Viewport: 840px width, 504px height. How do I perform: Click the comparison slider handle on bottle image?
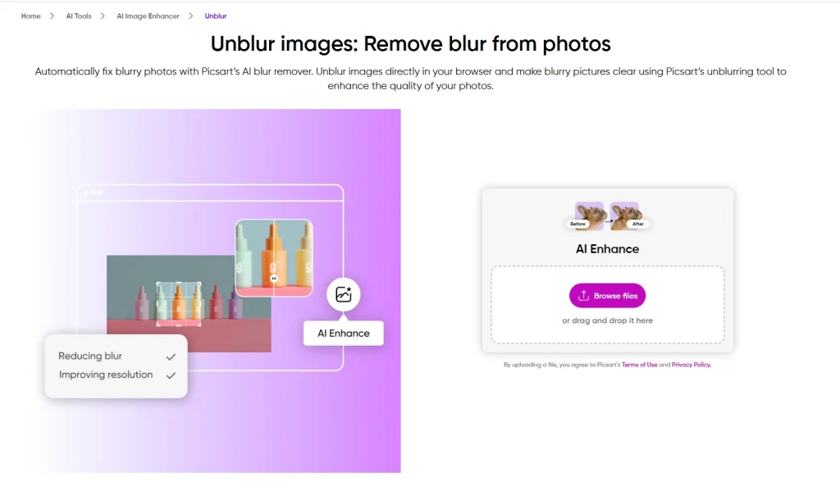tap(274, 278)
